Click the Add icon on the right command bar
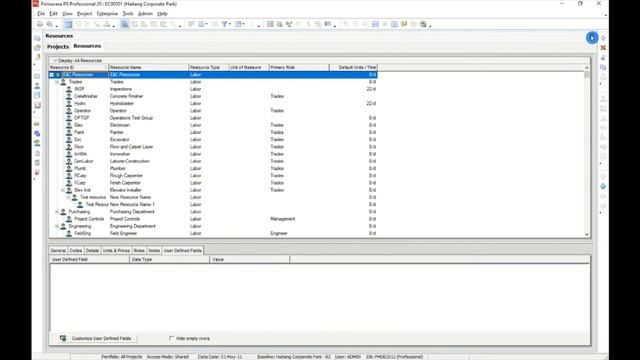This screenshot has width=640, height=360. [x=603, y=38]
